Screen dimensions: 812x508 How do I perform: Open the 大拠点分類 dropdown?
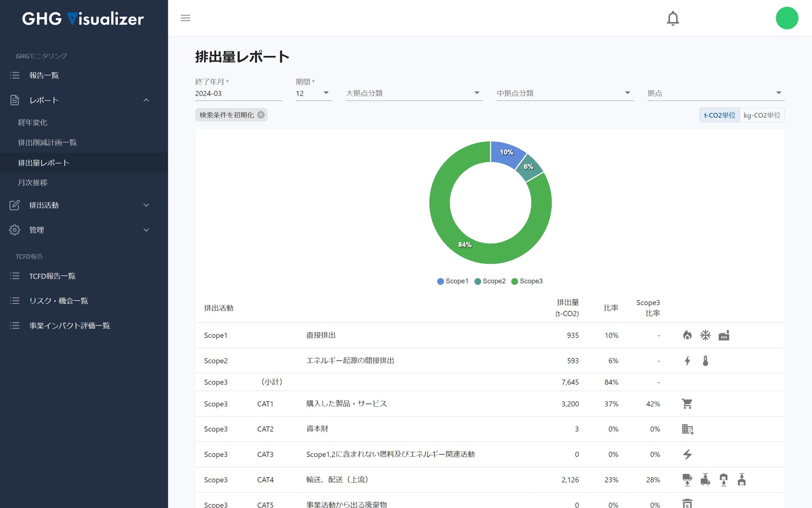click(x=414, y=93)
